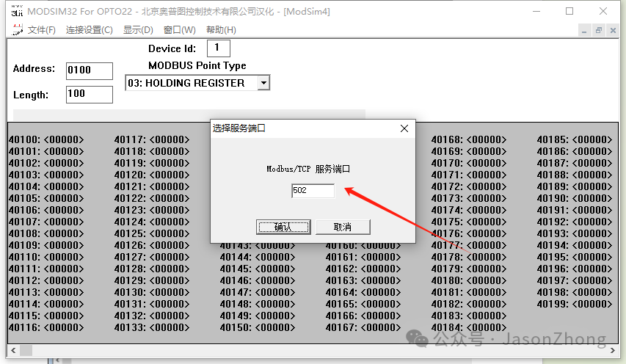This screenshot has height=364, width=626.
Task: Select register 40185: <00000>
Action: click(x=575, y=139)
